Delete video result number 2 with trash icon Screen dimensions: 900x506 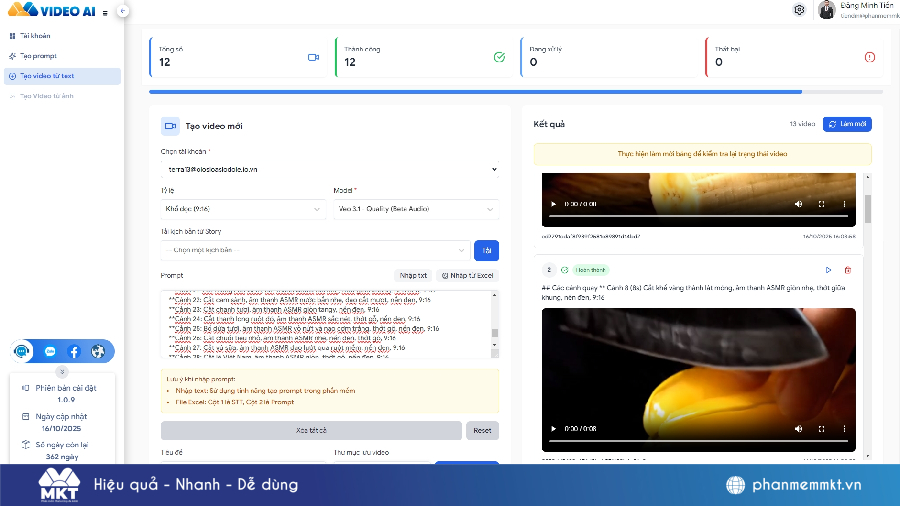pos(848,270)
